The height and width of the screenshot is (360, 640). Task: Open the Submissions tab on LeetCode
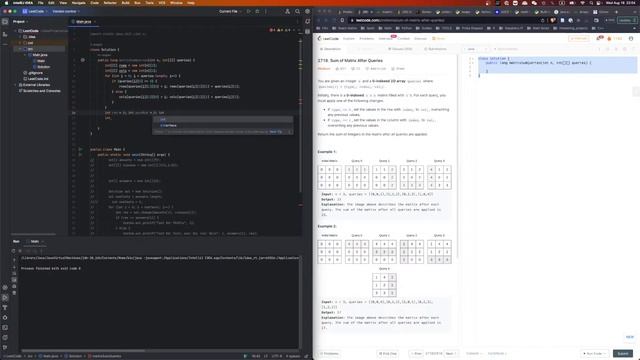point(436,49)
